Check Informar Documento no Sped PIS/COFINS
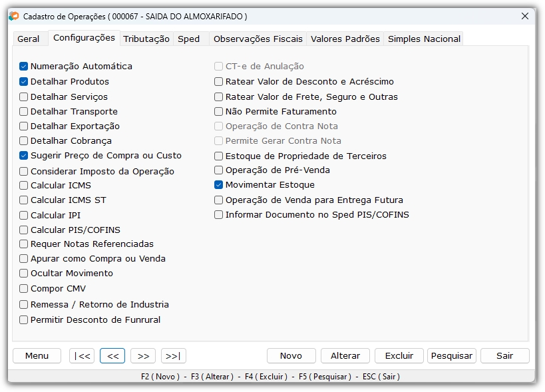The image size is (545, 392). click(218, 215)
